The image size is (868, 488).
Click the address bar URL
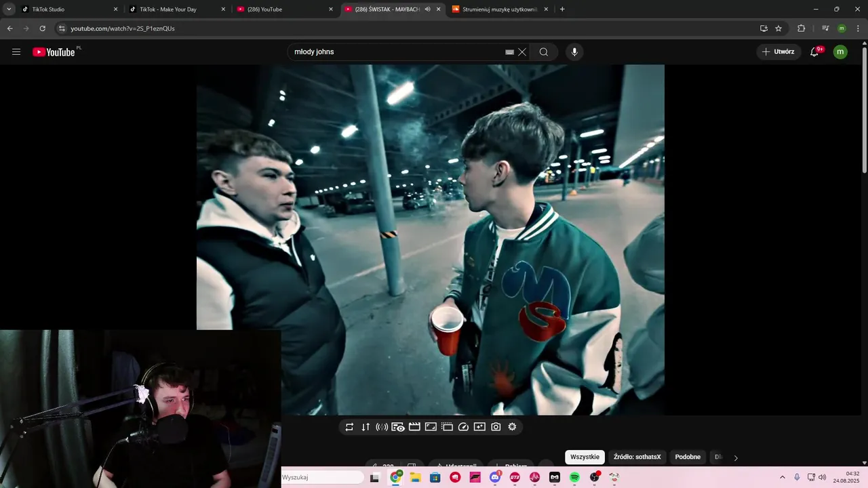click(123, 28)
